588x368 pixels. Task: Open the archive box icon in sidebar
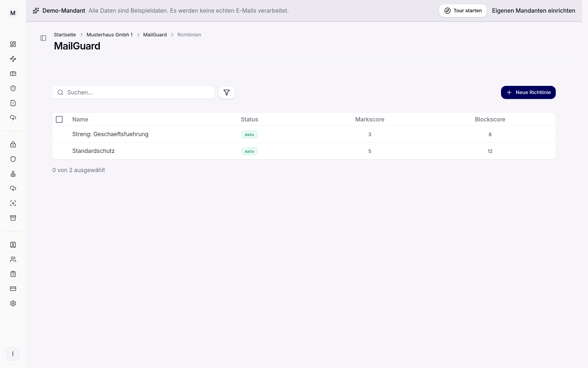(x=13, y=218)
